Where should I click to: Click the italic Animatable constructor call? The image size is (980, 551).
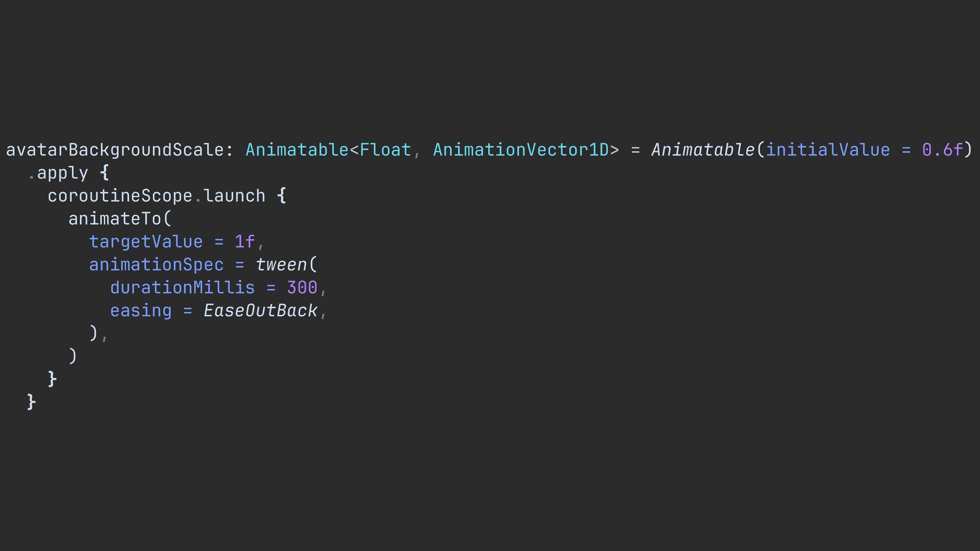pos(702,150)
